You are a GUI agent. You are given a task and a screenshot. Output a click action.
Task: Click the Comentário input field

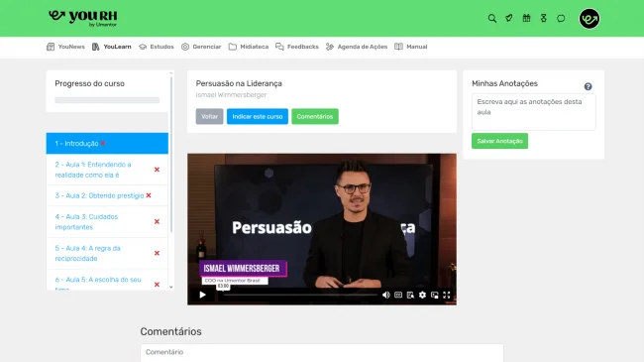[322, 352]
